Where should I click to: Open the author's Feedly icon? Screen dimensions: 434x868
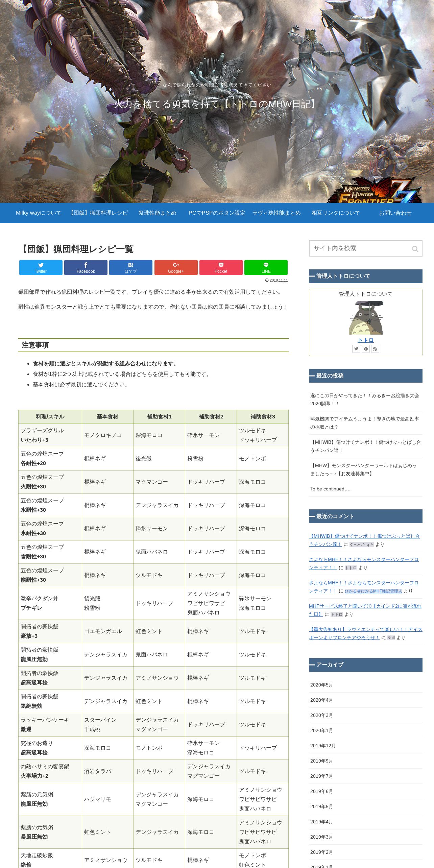point(366,349)
